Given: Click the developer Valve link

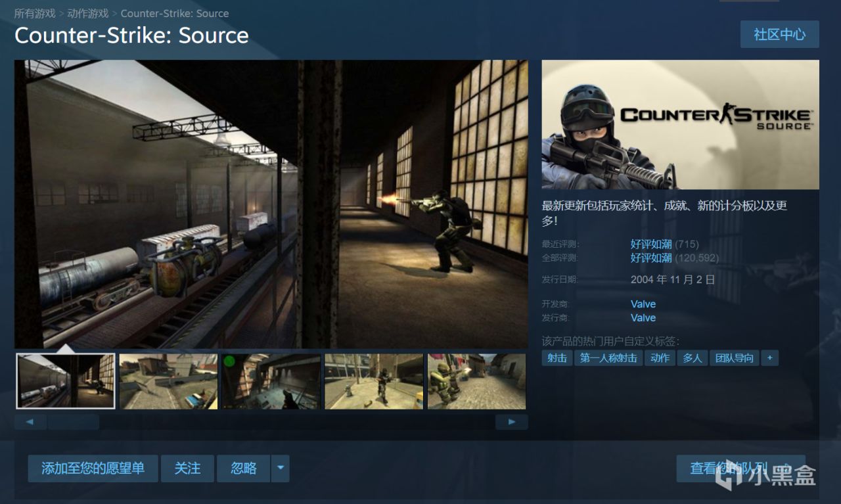Looking at the screenshot, I should 643,304.
